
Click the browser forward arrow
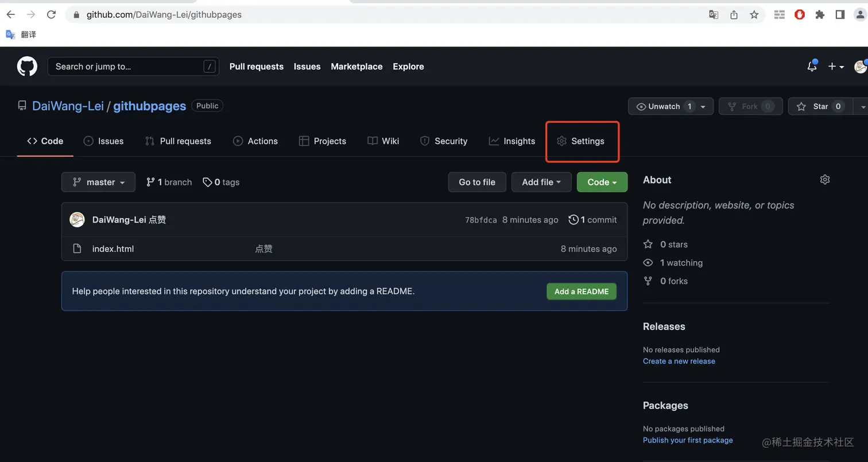tap(31, 14)
